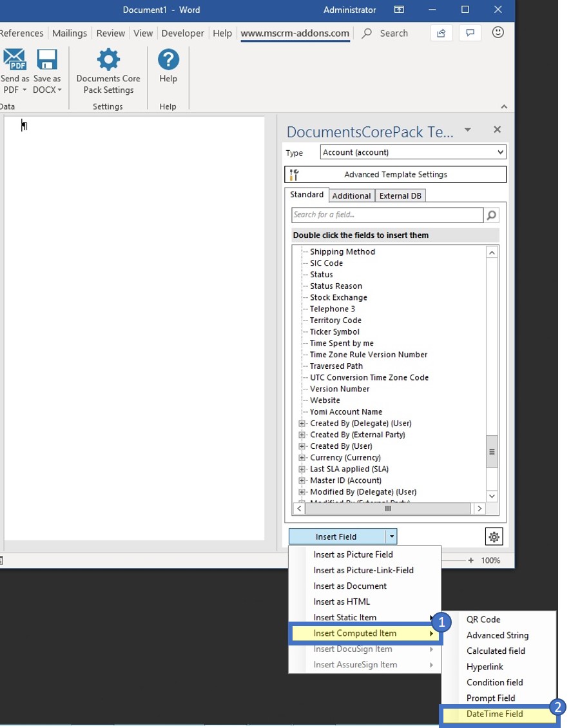571x728 pixels.
Task: Expand the Last SLA applied (SLA) node
Action: pos(302,469)
